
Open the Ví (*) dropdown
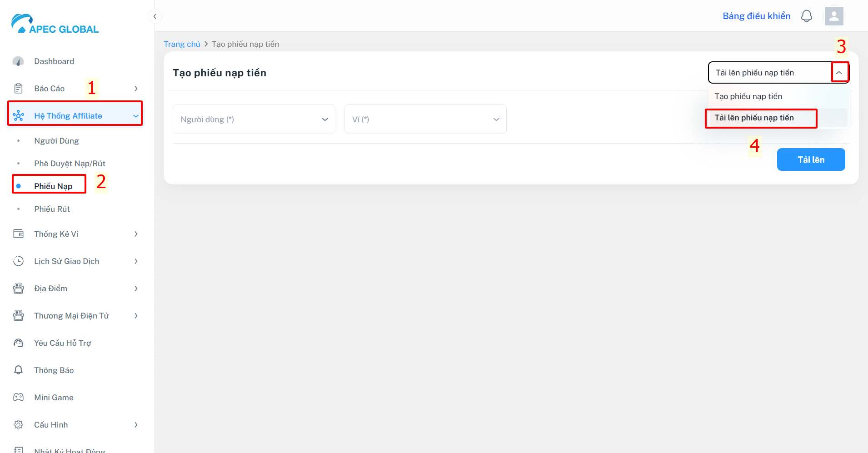click(x=425, y=119)
